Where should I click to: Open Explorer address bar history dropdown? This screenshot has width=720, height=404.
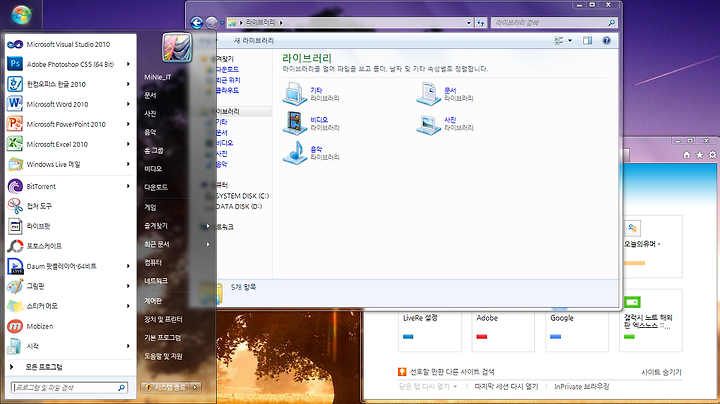(x=468, y=22)
